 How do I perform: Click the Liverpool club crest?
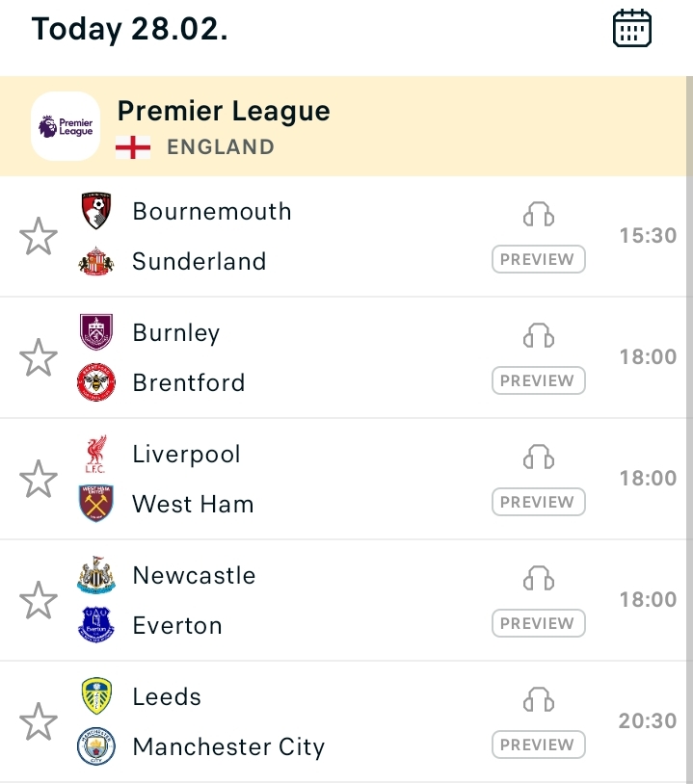[x=95, y=455]
